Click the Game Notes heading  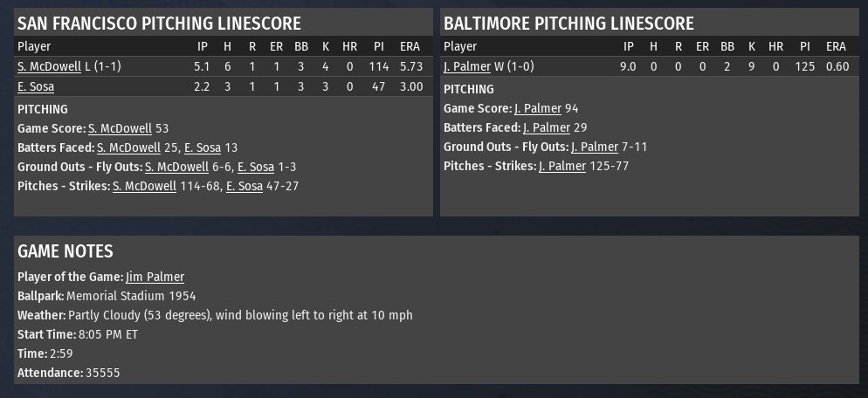click(65, 251)
